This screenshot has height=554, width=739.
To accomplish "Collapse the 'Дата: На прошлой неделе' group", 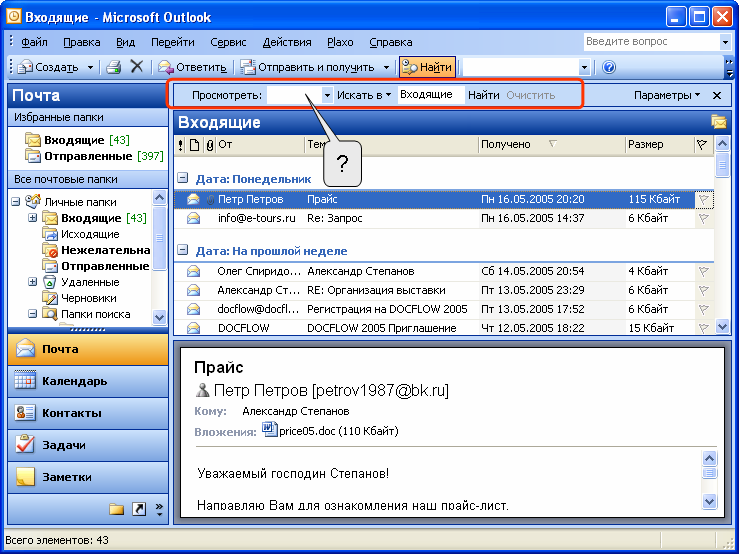I will coord(182,250).
